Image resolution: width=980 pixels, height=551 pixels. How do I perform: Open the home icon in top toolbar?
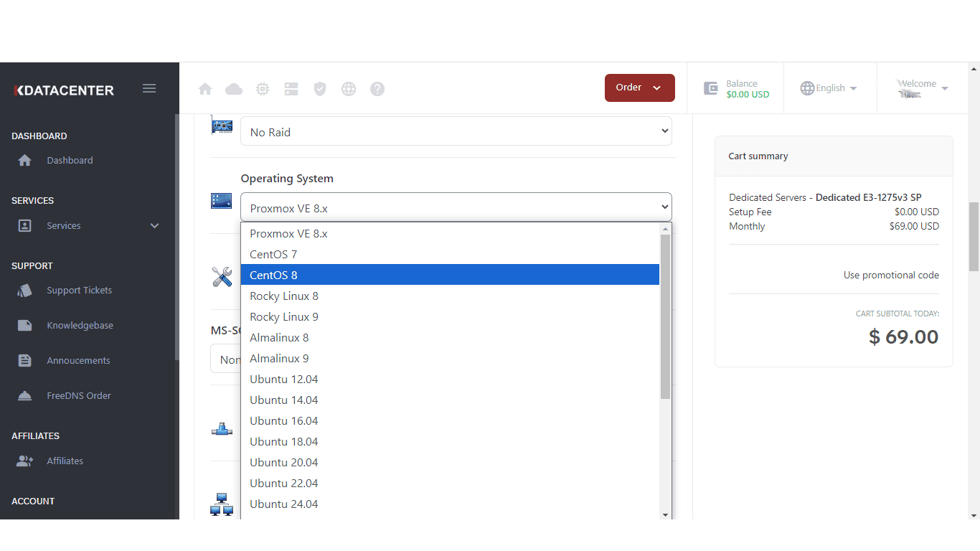(205, 89)
